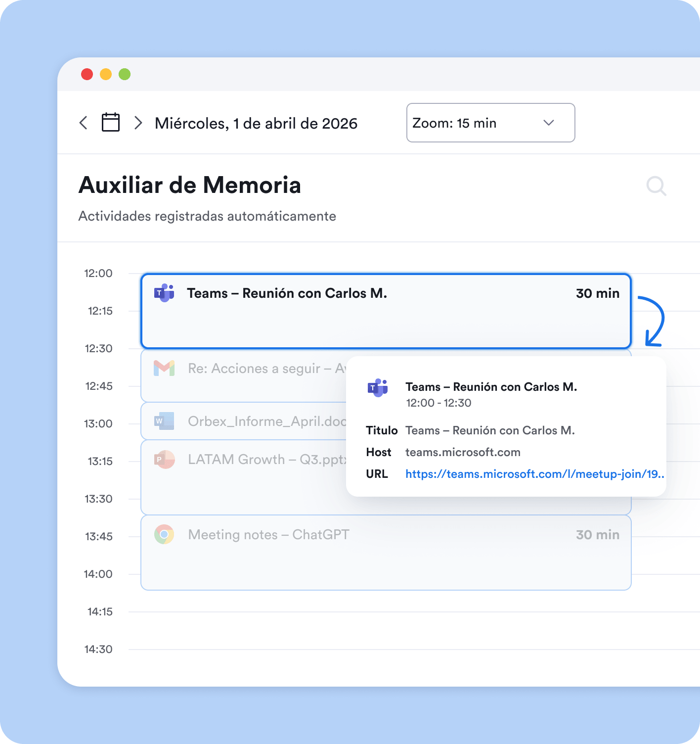Click the Titulo value in the detail popup

[490, 430]
